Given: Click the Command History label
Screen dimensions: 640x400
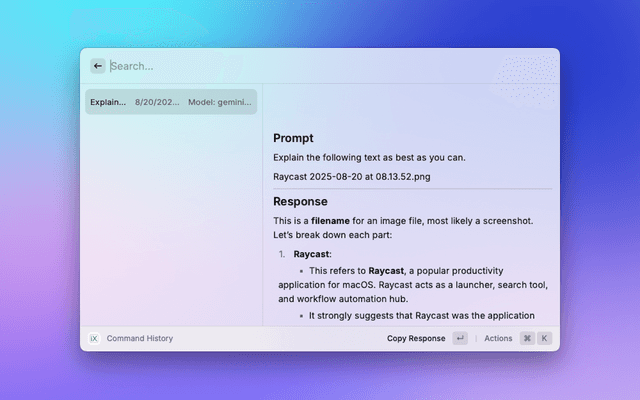Looking at the screenshot, I should [x=139, y=338].
